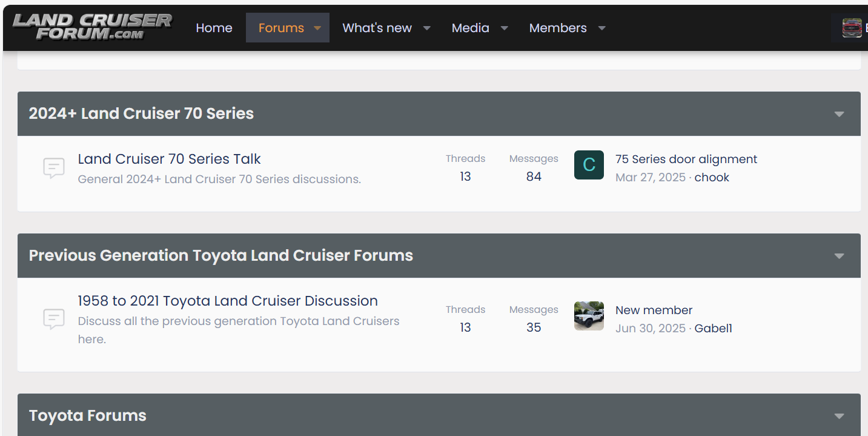The height and width of the screenshot is (436, 868).
Task: Click the Land Cruiser Forum logo
Action: (x=92, y=28)
